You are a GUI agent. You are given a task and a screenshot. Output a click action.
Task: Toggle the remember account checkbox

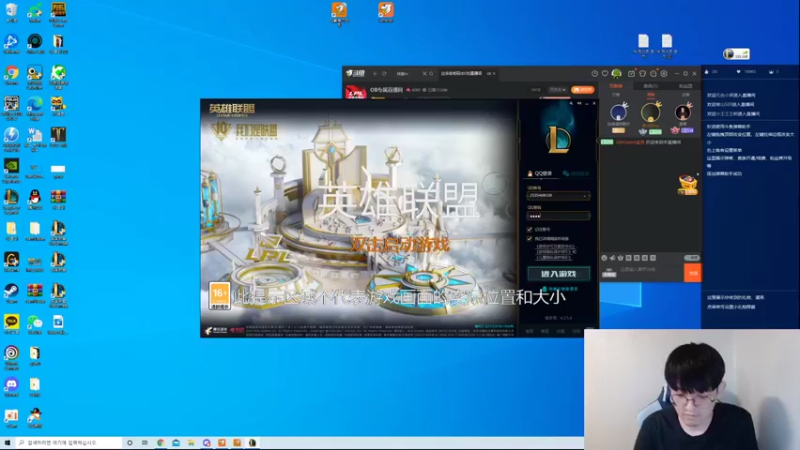point(530,230)
